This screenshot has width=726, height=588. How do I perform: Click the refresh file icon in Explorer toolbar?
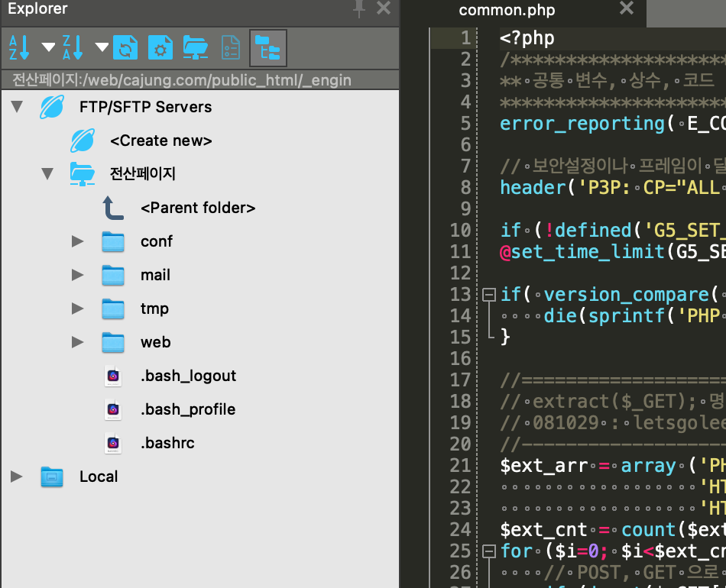point(125,47)
